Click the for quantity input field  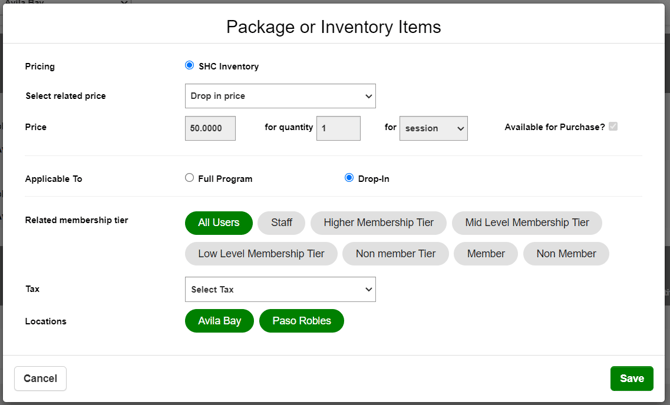pyautogui.click(x=338, y=128)
